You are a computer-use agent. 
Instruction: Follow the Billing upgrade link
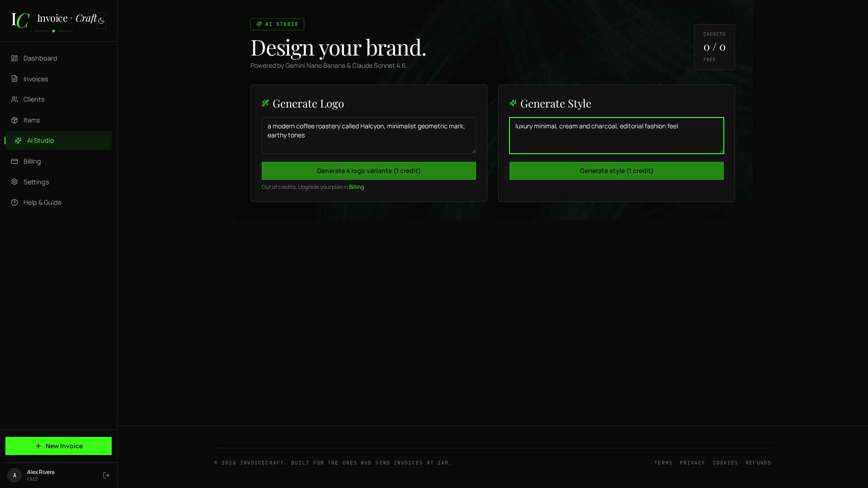[x=356, y=187]
